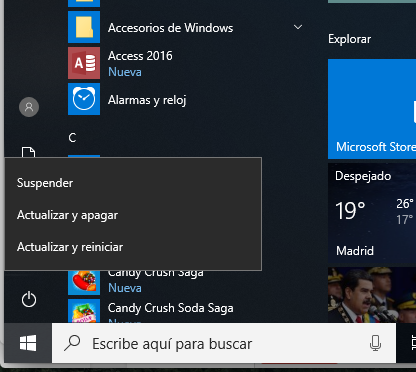416x372 pixels.
Task: Open the Accesorios de Windows folder icon
Action: coord(84,27)
